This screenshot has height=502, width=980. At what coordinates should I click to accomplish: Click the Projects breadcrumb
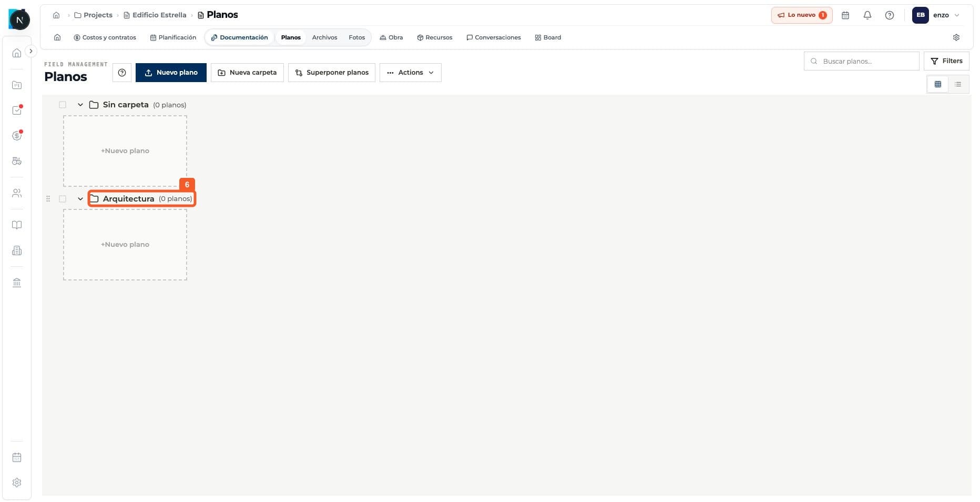tap(94, 15)
